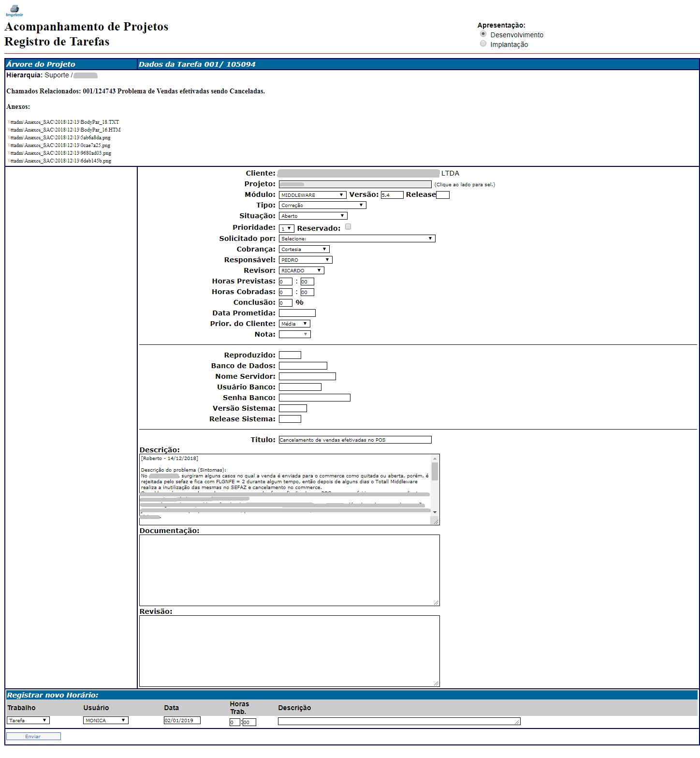The image size is (700, 758).
Task: Open the Prioridade dropdown
Action: pyautogui.click(x=286, y=228)
